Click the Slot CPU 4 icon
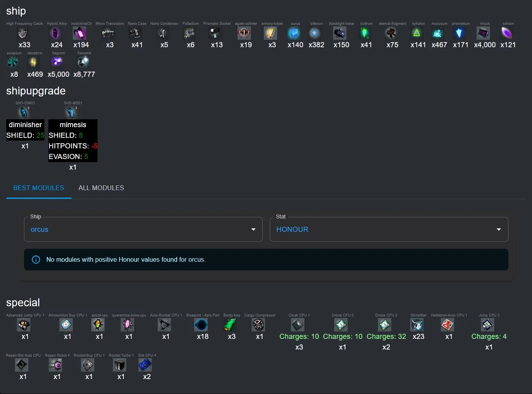The image size is (532, 394). click(x=145, y=365)
